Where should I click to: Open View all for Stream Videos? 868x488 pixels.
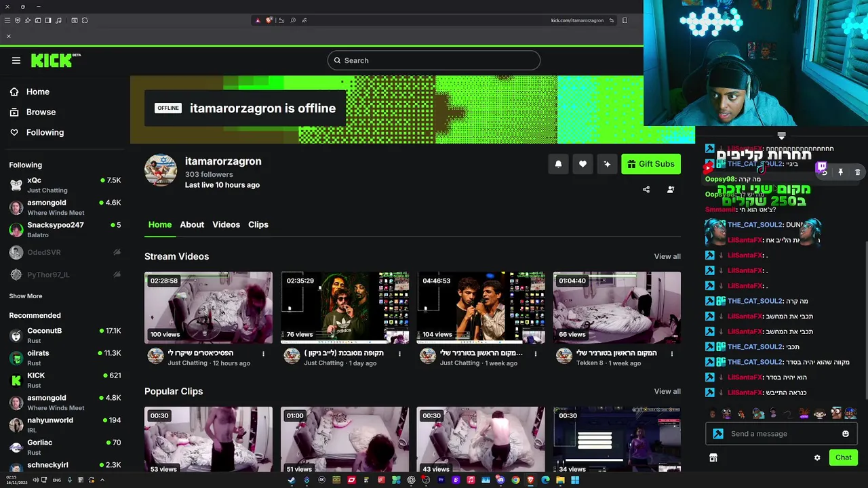[x=667, y=256]
